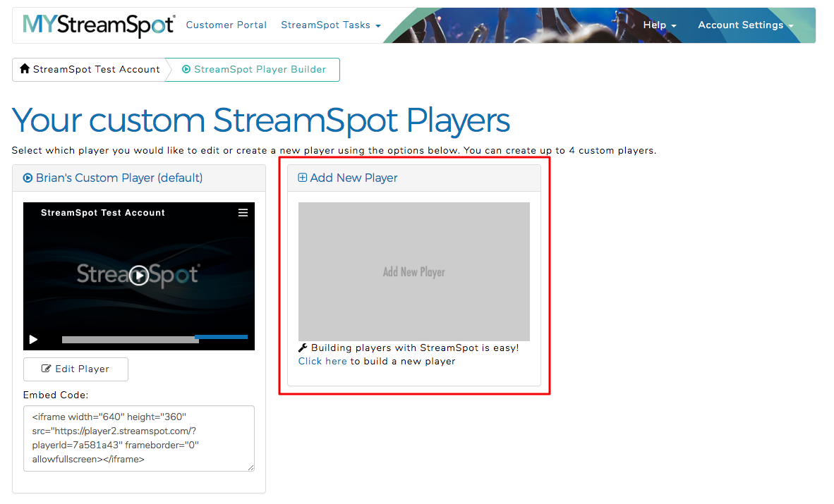Click the 'Embed Code:' label

[56, 395]
